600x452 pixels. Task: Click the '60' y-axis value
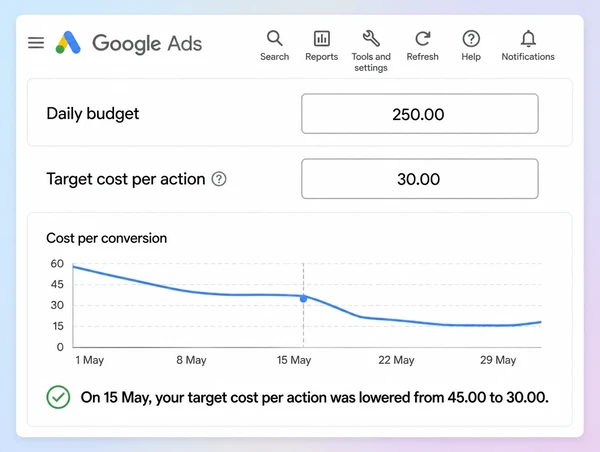coord(57,264)
